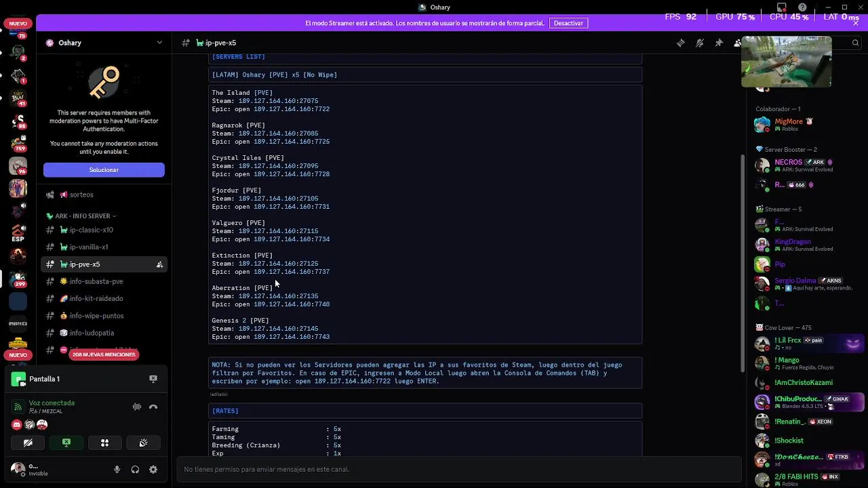
Task: Toggle channel notification mute bell icon
Action: coord(700,43)
